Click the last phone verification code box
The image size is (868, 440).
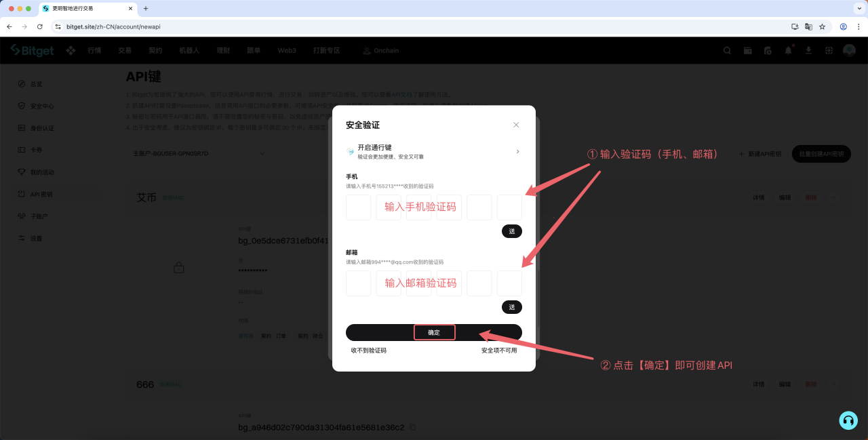(x=509, y=207)
